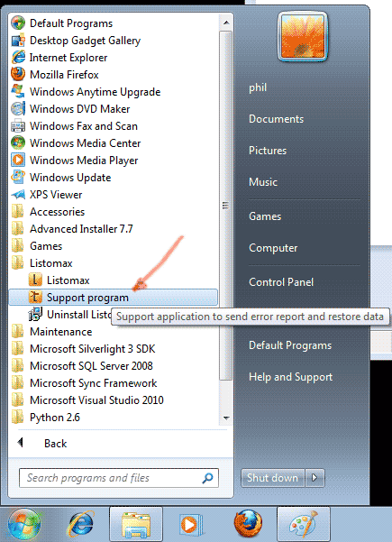Screen dimensions: 392x542
Task: Click the Default Programs icon in programs list
Action: tap(18, 23)
